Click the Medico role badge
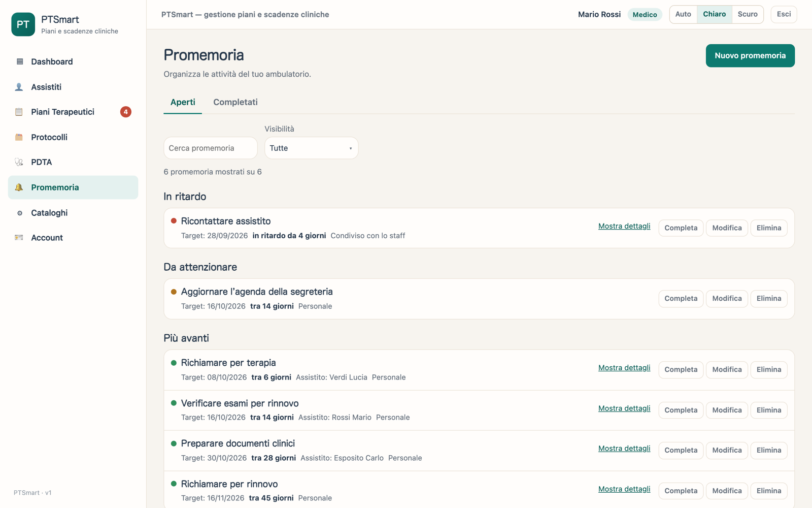The height and width of the screenshot is (508, 812). click(x=645, y=14)
